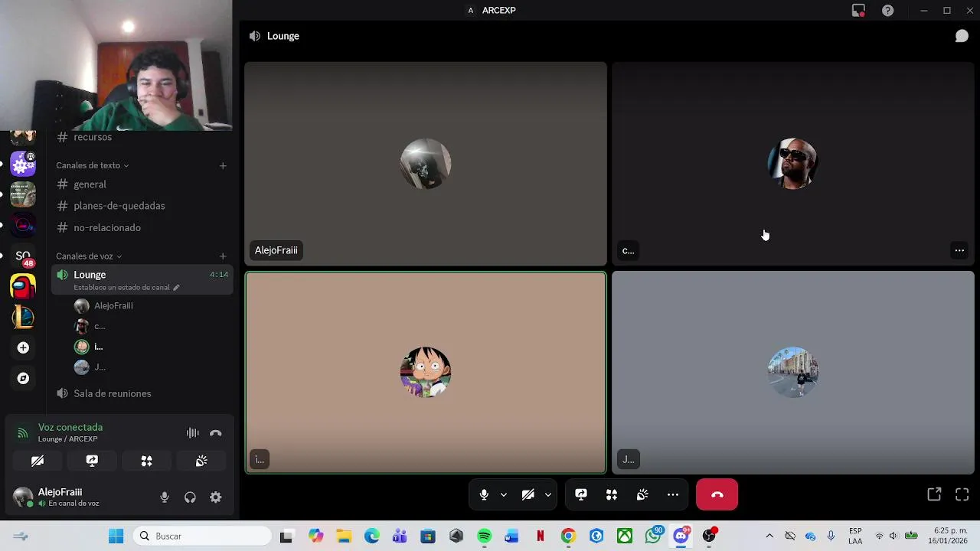Expand camera options arrow in call bar
The image size is (980, 551).
point(547,495)
